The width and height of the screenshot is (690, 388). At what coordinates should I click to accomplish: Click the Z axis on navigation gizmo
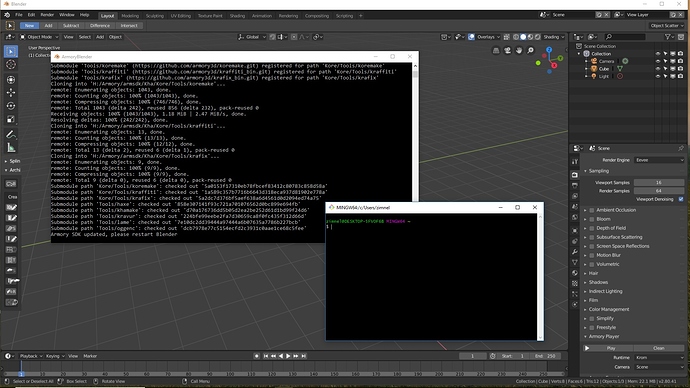pos(549,50)
